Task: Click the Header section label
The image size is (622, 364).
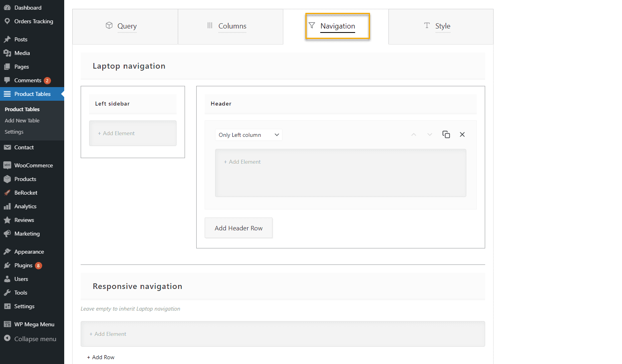Action: (221, 104)
